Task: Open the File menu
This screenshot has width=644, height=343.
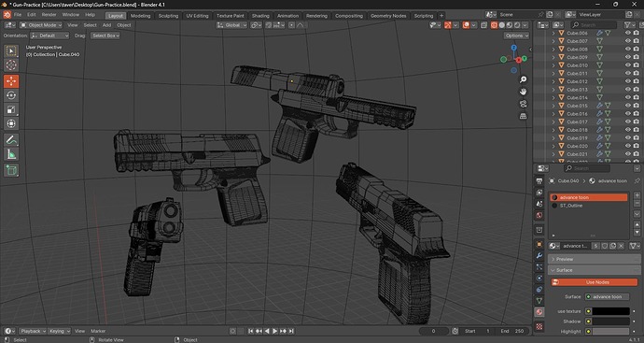Action: click(18, 15)
